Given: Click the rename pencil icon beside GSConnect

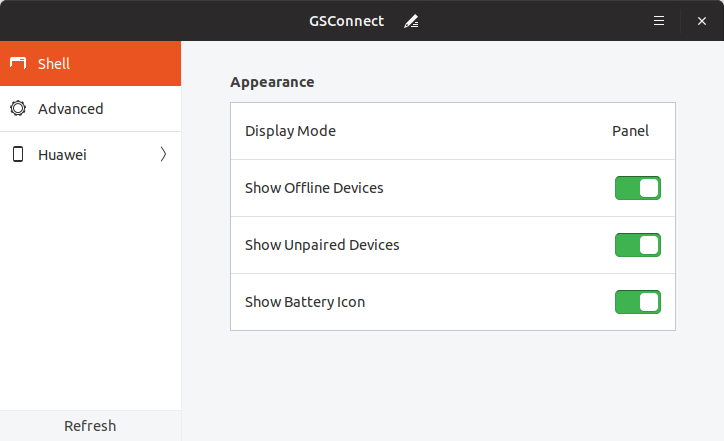Looking at the screenshot, I should (x=411, y=21).
